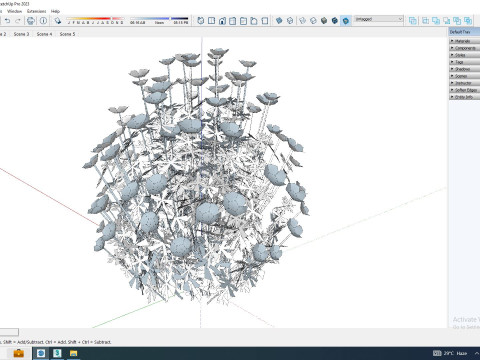Image resolution: width=480 pixels, height=360 pixels.
Task: Open File Explorer from the taskbar
Action: click(x=73, y=353)
